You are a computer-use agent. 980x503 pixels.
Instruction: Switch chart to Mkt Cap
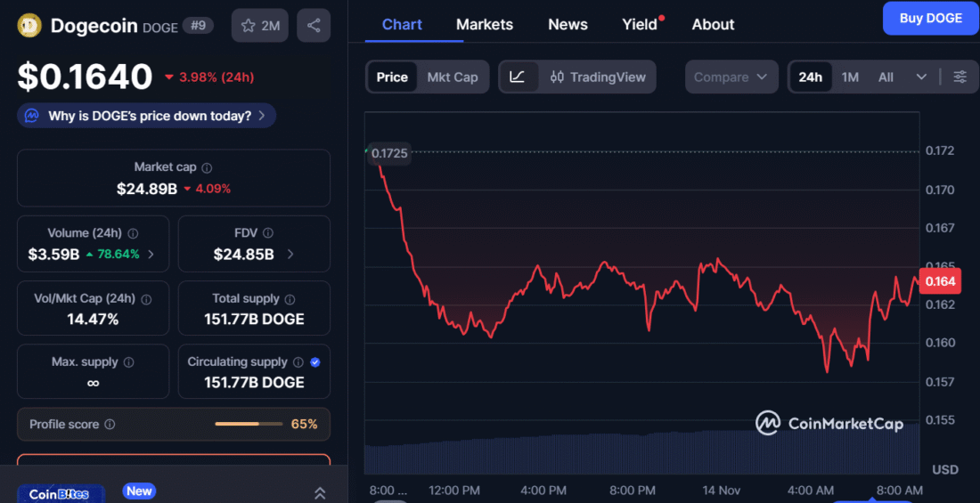point(453,77)
